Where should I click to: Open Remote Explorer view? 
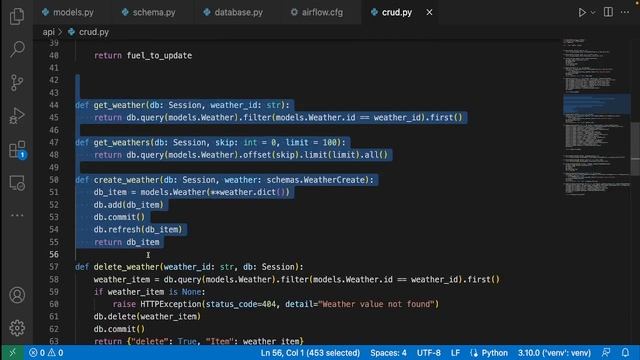[x=17, y=183]
